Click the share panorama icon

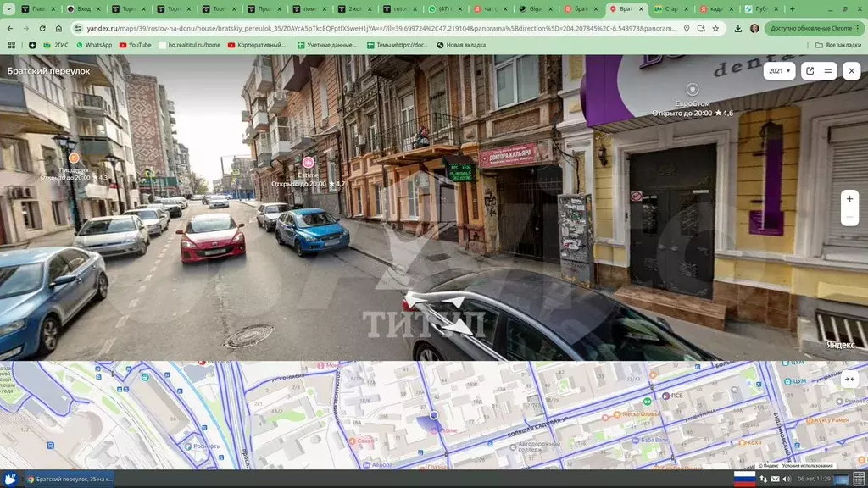[810, 71]
